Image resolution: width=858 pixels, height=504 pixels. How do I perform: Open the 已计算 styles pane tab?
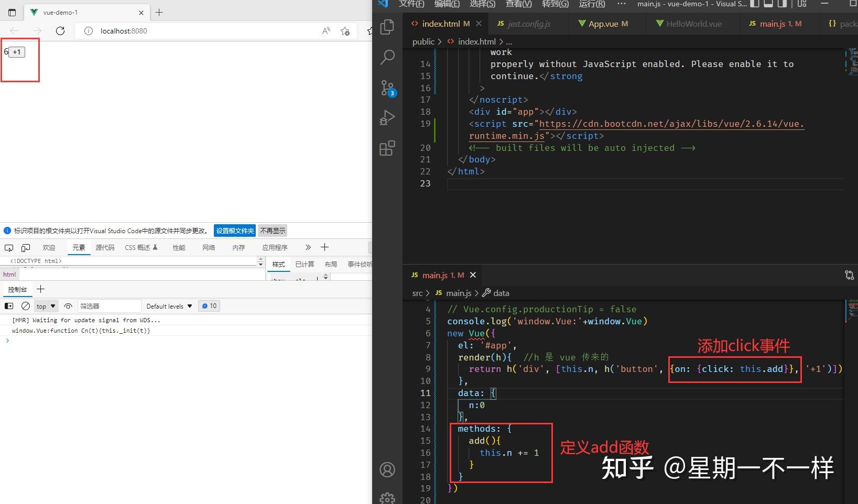click(x=305, y=265)
